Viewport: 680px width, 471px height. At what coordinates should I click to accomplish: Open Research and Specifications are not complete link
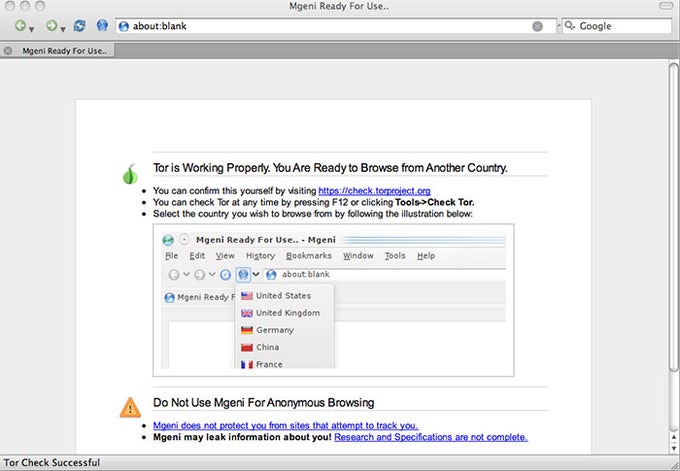pyautogui.click(x=431, y=437)
